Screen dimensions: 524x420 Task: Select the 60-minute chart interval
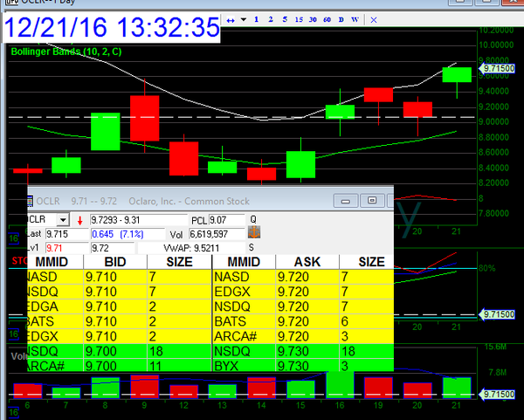click(326, 19)
